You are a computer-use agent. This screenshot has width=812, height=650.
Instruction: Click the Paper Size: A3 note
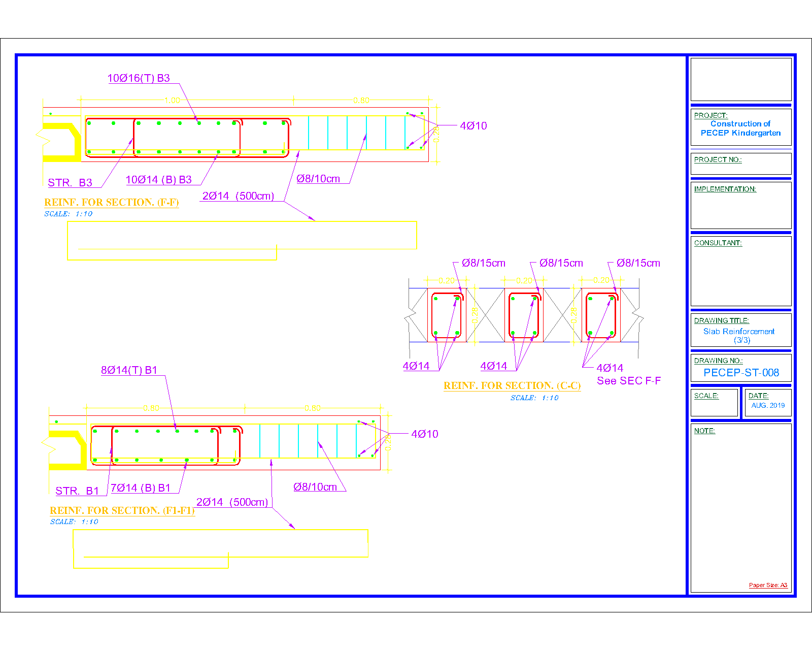[768, 585]
